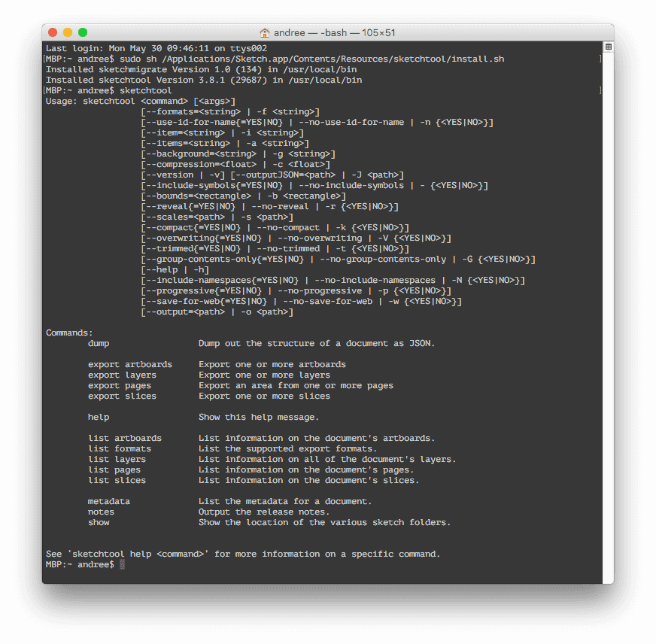Click the 'metadata' command entry
The width and height of the screenshot is (656, 644).
[109, 501]
